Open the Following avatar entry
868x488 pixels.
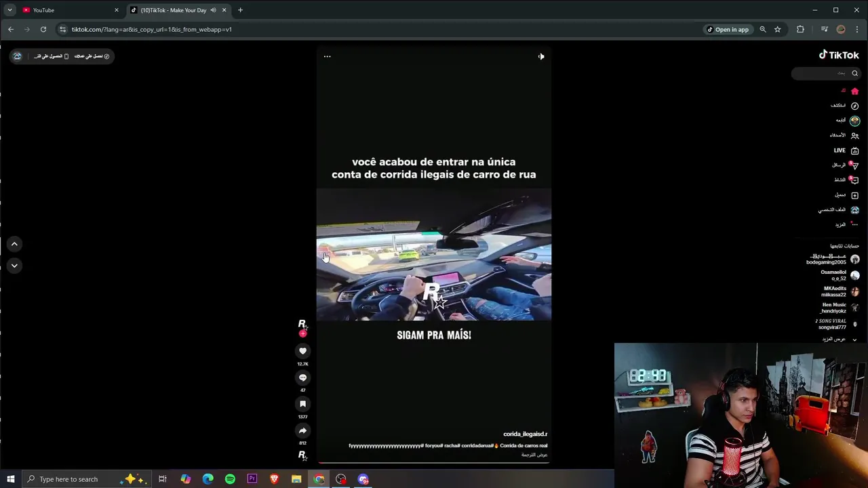pyautogui.click(x=854, y=121)
